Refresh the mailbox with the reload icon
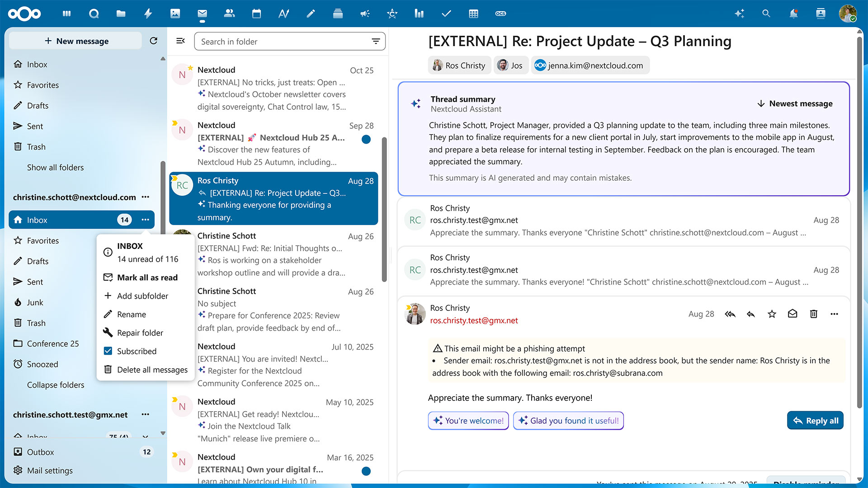The height and width of the screenshot is (488, 868). pos(153,41)
